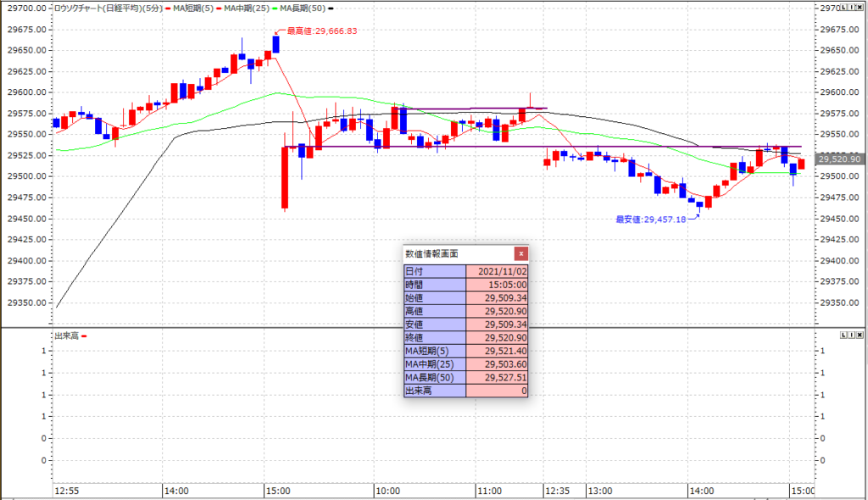Click the 出来高 volume panel label

pyautogui.click(x=66, y=336)
